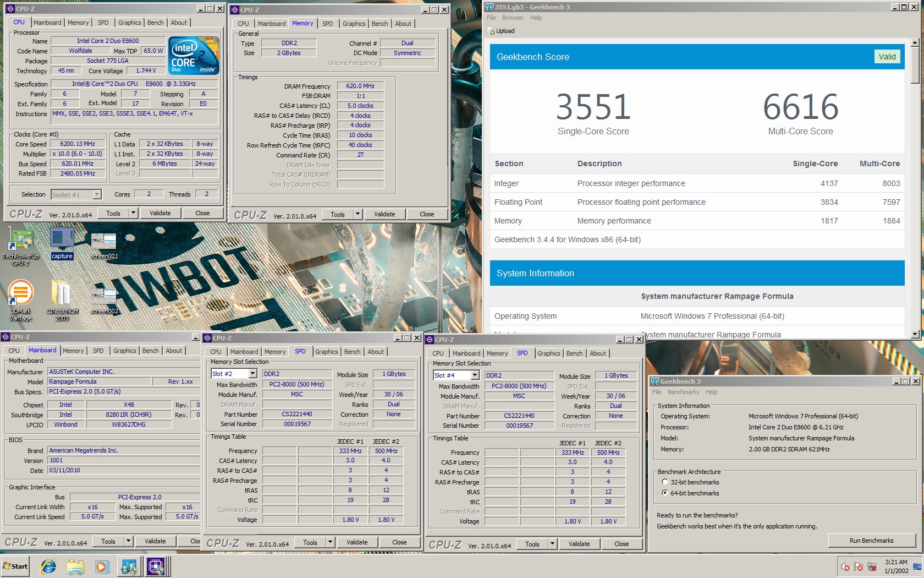Image resolution: width=924 pixels, height=578 pixels.
Task: Click the Rampage Formula model field
Action: tap(98, 381)
